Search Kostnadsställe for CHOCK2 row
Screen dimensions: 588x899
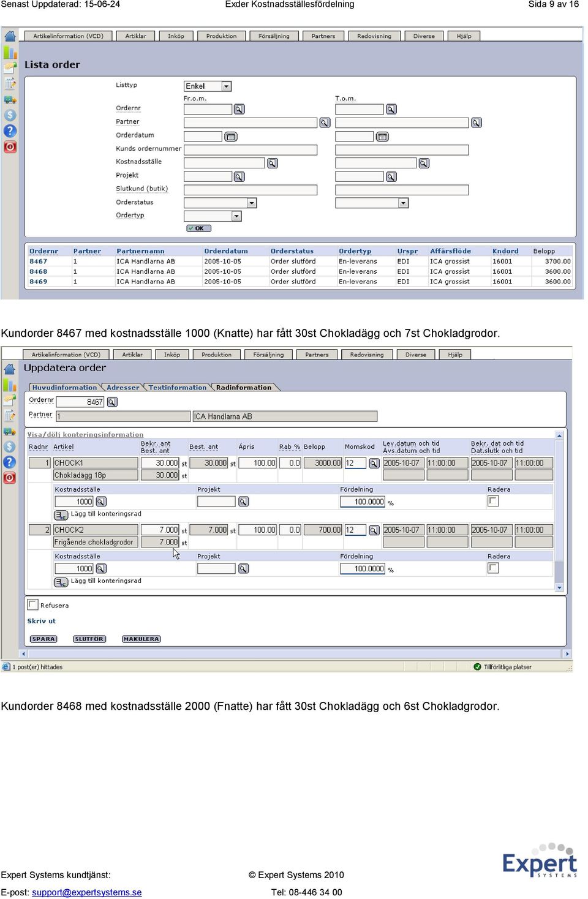pyautogui.click(x=101, y=568)
